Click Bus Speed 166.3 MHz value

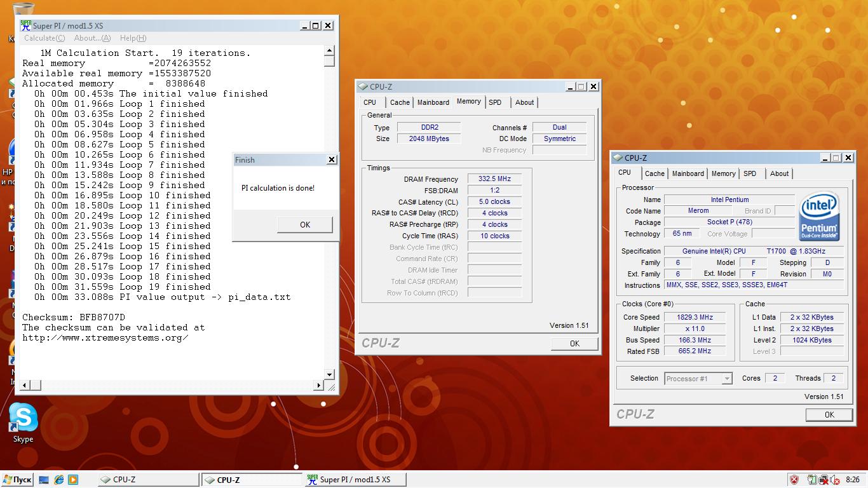pos(695,340)
